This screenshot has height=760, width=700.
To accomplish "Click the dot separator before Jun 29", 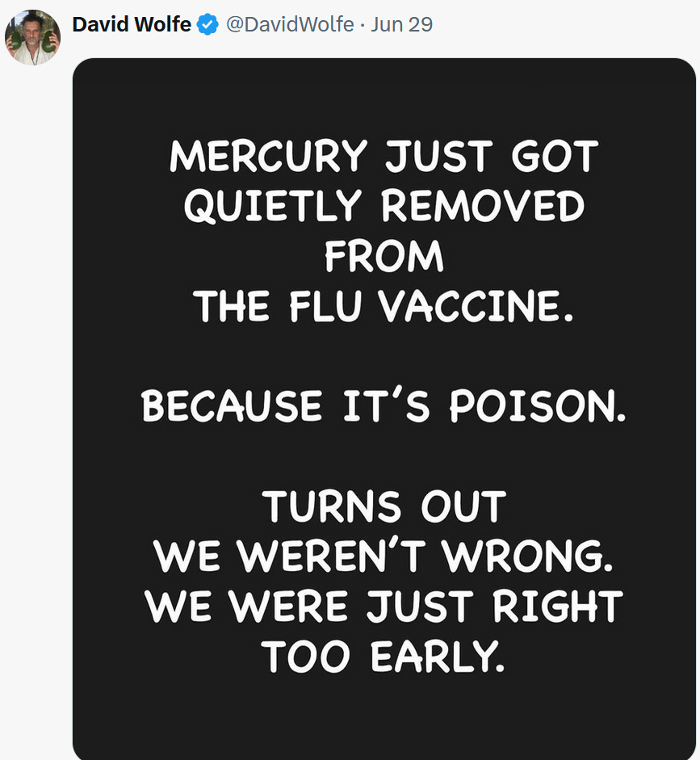I will point(363,25).
